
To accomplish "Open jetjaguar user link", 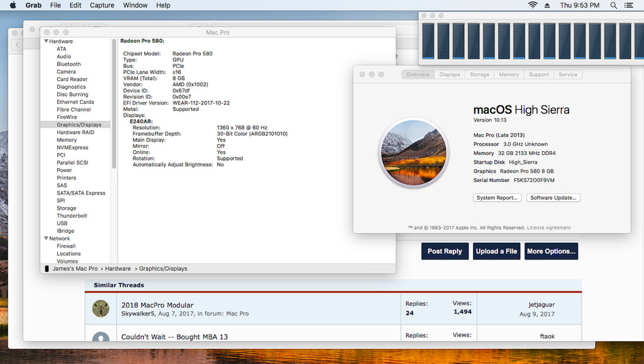I will tap(541, 305).
